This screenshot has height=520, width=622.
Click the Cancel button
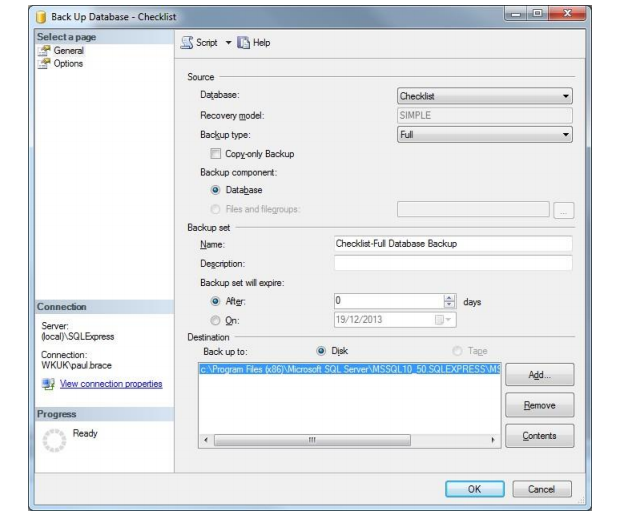point(541,489)
